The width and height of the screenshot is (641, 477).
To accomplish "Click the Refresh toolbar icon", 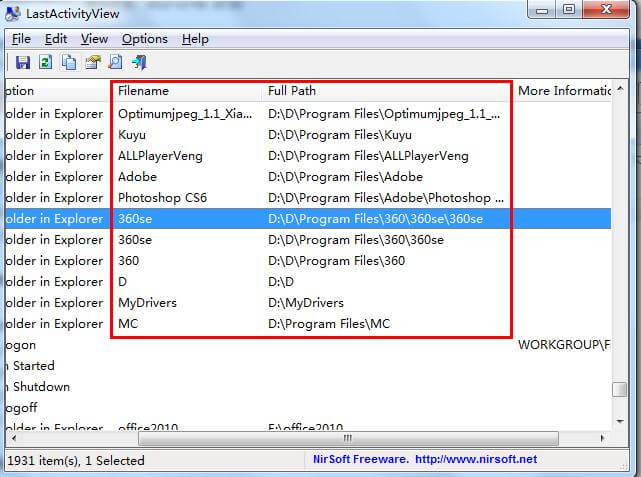I will click(x=45, y=62).
